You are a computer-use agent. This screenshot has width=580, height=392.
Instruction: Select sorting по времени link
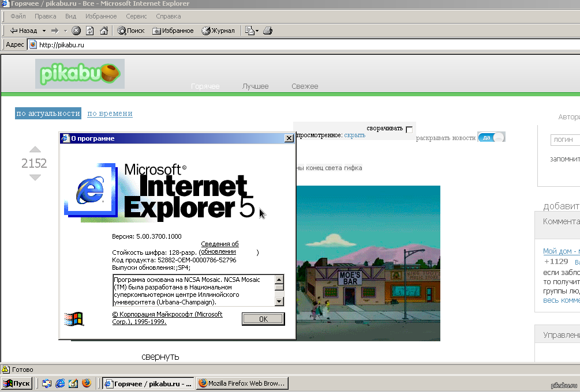tap(110, 114)
